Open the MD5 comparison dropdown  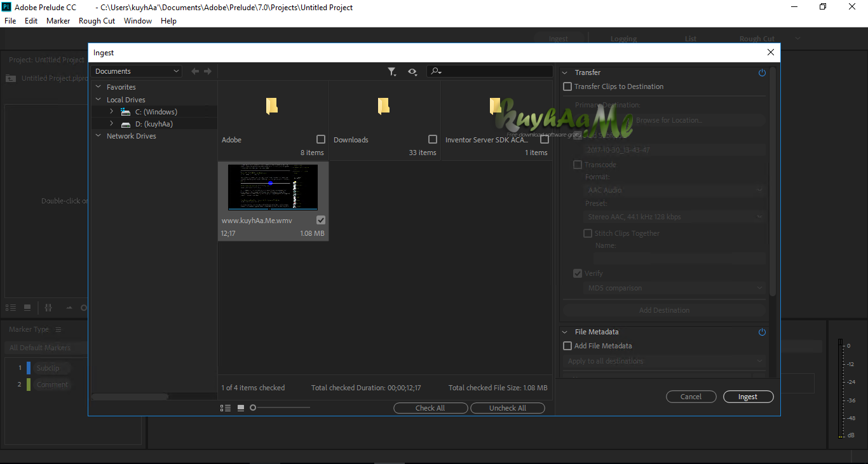[675, 288]
